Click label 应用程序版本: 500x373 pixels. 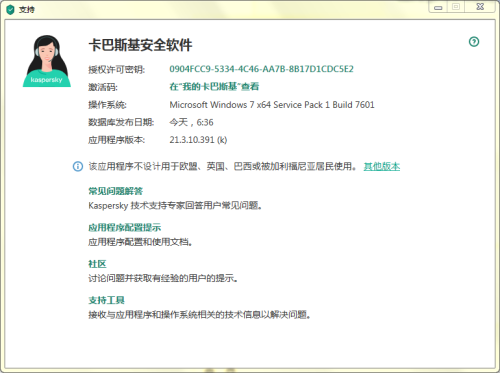[116, 140]
